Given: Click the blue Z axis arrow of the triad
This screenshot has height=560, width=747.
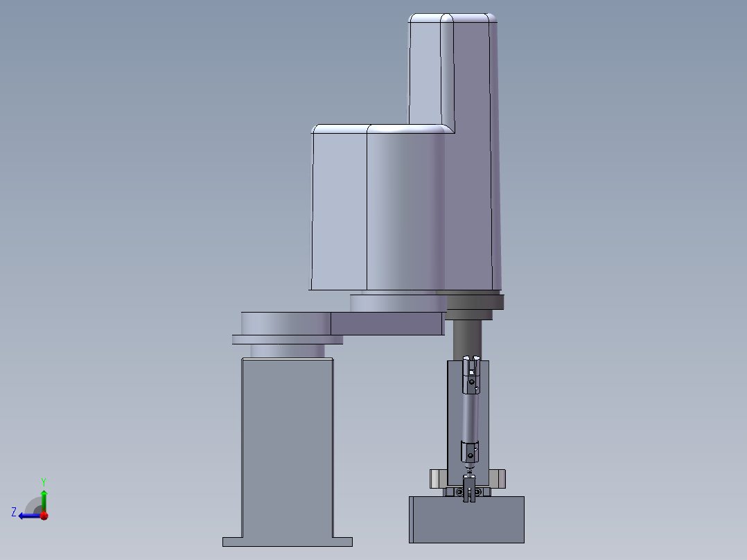Looking at the screenshot, I should click(28, 516).
